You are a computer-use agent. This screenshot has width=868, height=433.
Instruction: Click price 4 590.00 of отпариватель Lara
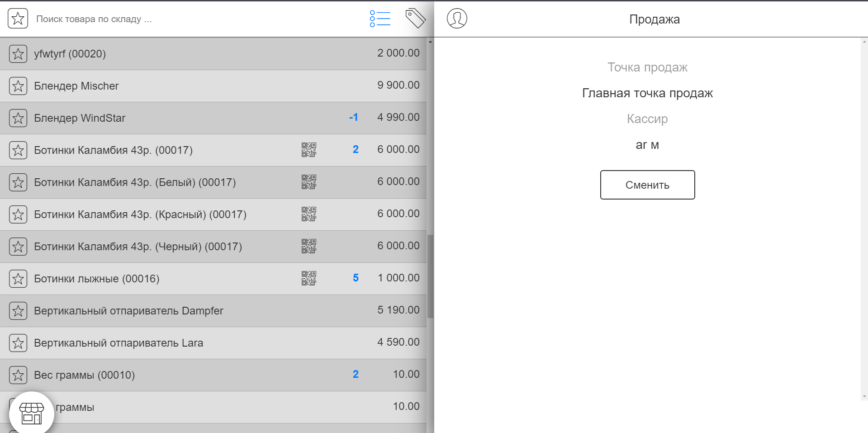pos(398,342)
